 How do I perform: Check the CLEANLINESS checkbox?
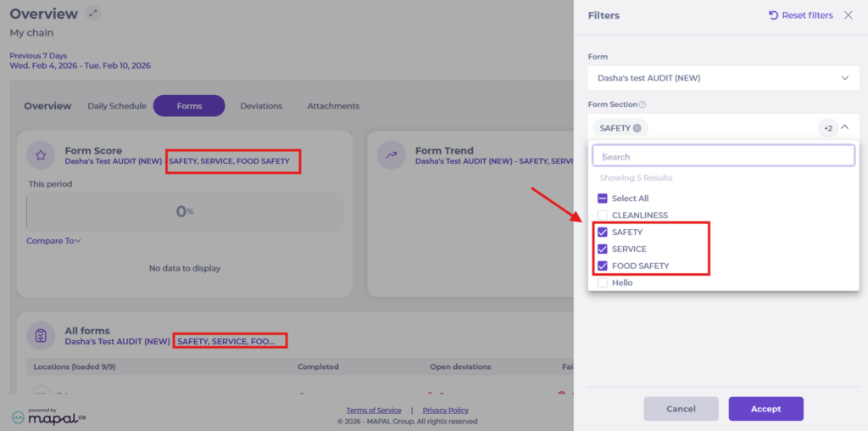pyautogui.click(x=603, y=215)
